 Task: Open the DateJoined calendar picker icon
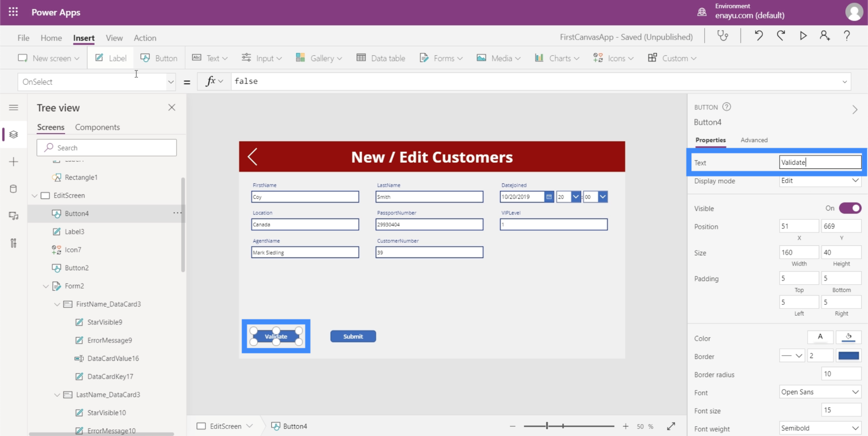[x=549, y=197]
